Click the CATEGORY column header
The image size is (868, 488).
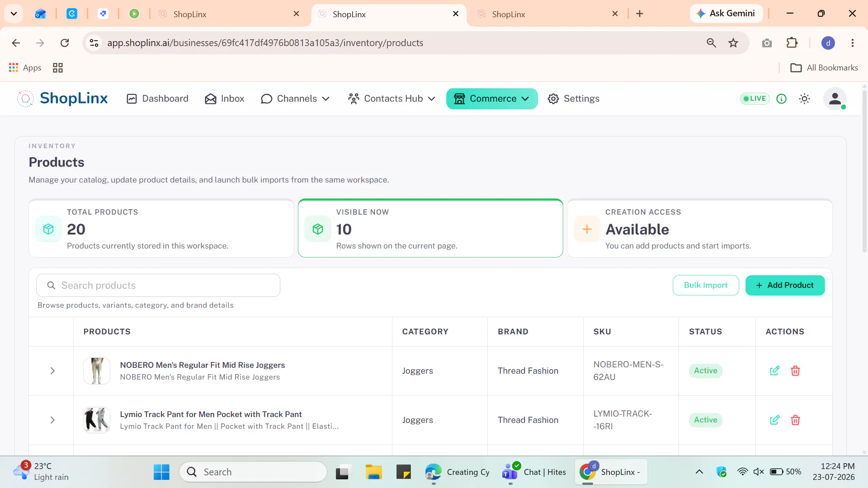pyautogui.click(x=425, y=332)
